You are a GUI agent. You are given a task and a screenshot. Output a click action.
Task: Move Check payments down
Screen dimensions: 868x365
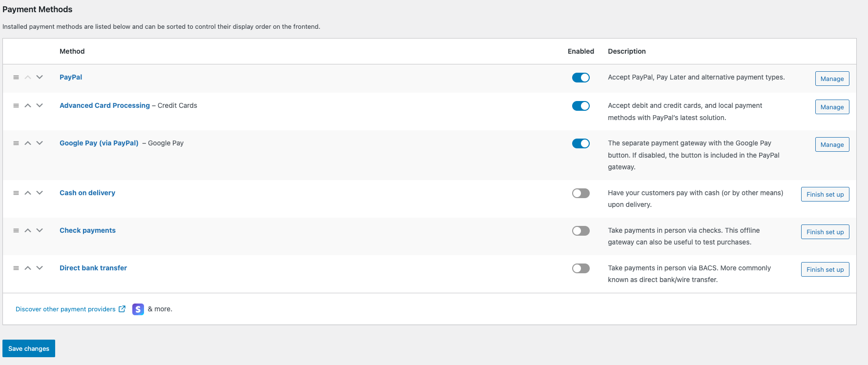[40, 230]
